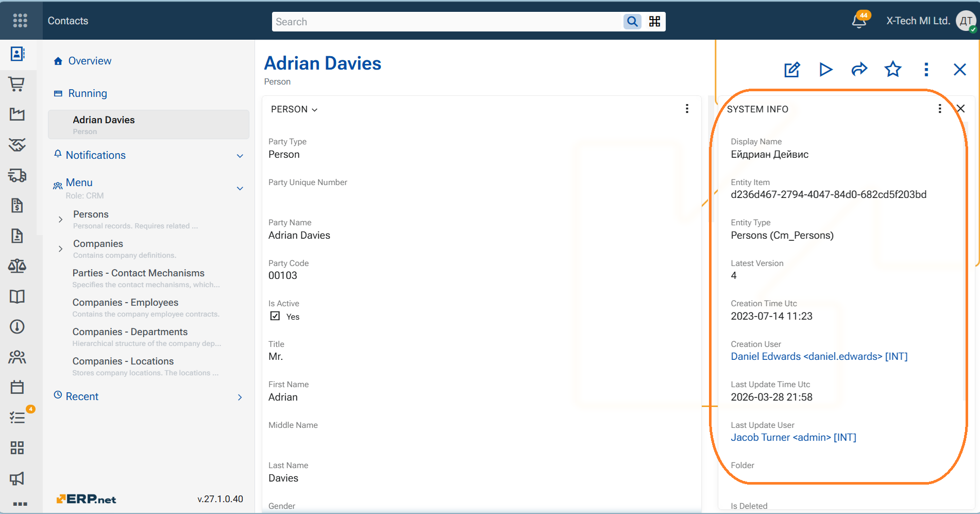Open the people group module icon
The height and width of the screenshot is (514, 980).
click(18, 357)
